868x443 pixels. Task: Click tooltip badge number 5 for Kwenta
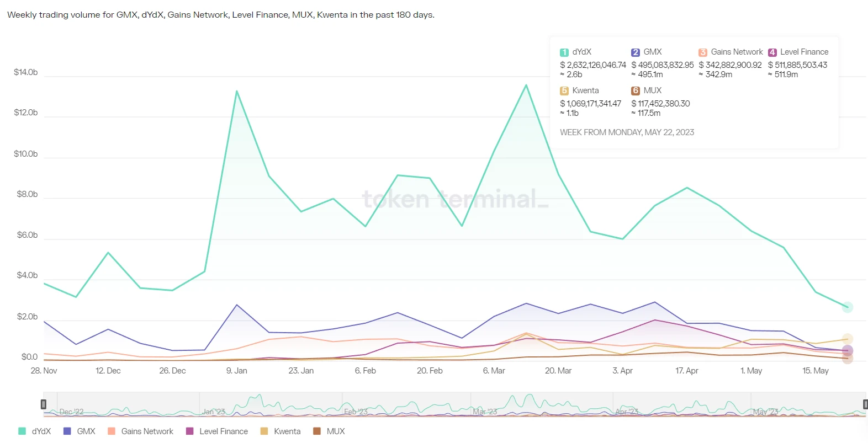[x=564, y=91]
